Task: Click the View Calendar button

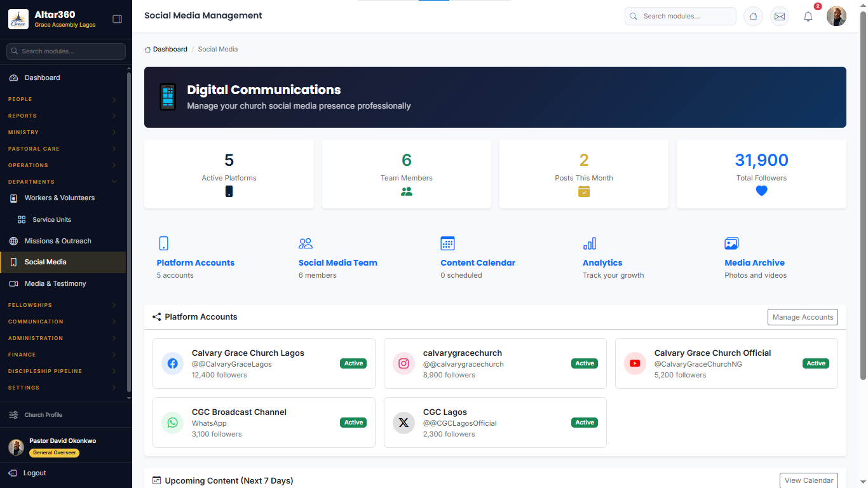Action: (809, 480)
